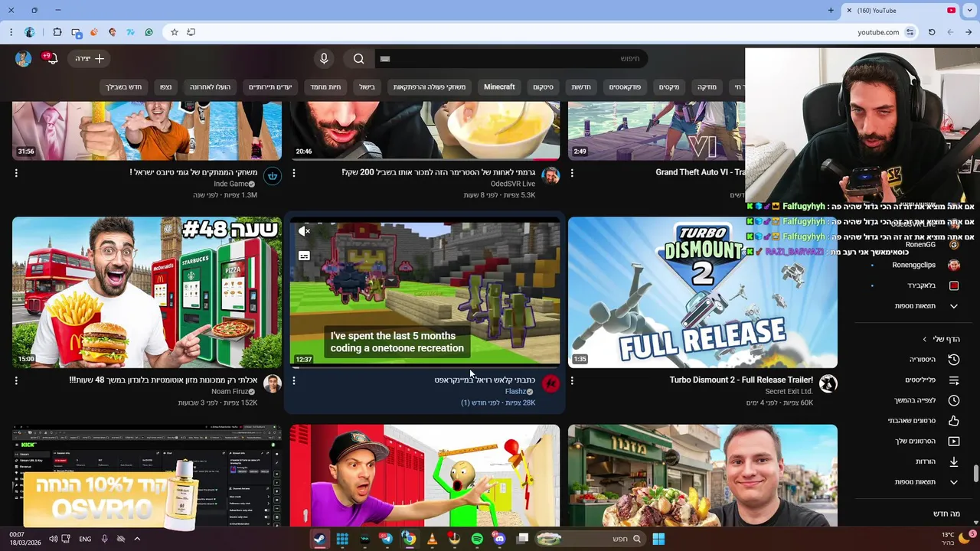The height and width of the screenshot is (551, 980).
Task: Click the YouTube search input field
Action: coord(511,59)
